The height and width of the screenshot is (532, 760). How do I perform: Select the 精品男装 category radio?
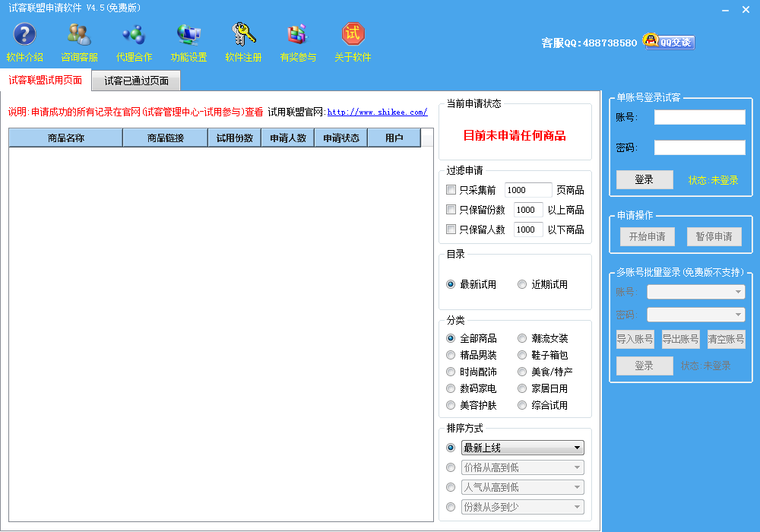point(451,355)
